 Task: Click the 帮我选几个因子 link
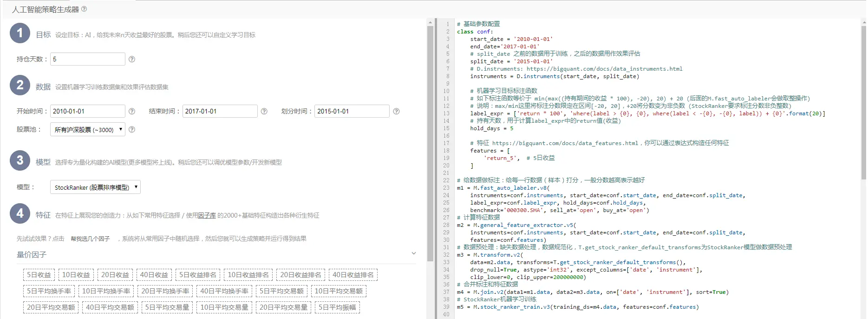click(90, 239)
